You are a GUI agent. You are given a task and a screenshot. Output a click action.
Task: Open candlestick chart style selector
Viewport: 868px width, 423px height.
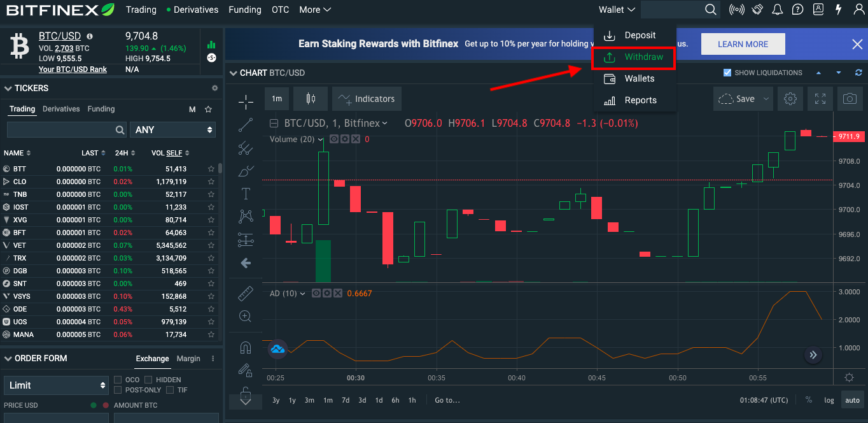tap(311, 99)
